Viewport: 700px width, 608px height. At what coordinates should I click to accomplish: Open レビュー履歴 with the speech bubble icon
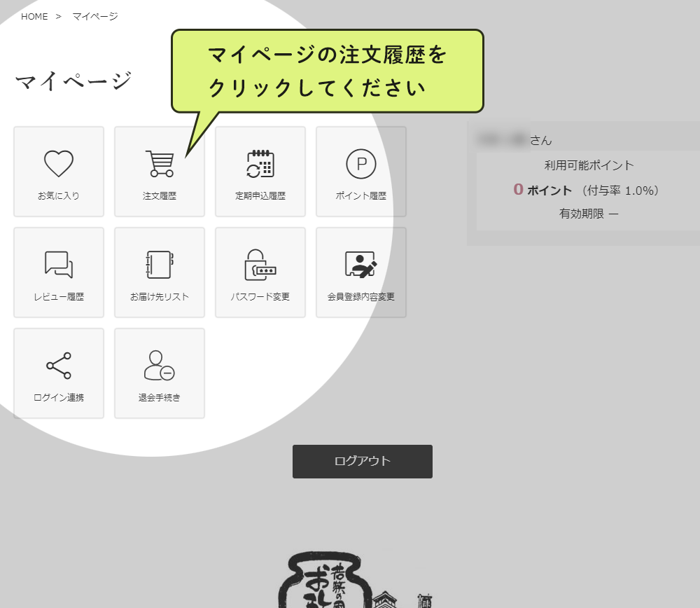pyautogui.click(x=59, y=272)
